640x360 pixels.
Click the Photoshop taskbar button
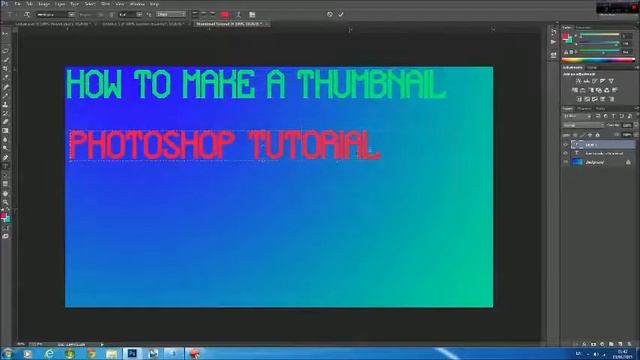pos(132,353)
